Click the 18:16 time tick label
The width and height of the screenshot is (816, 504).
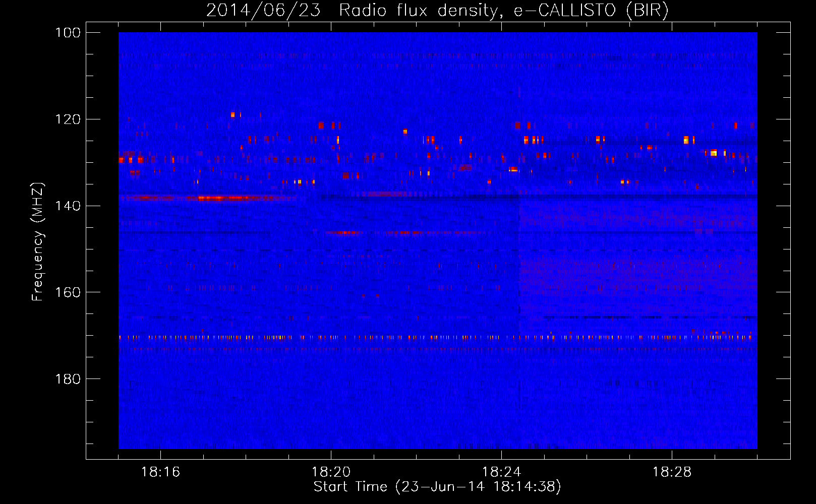tap(160, 472)
